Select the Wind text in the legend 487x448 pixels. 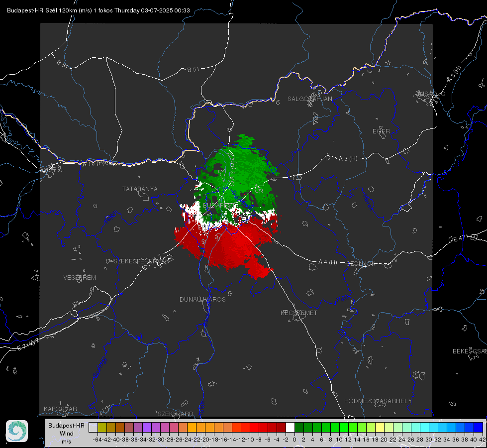(x=67, y=434)
